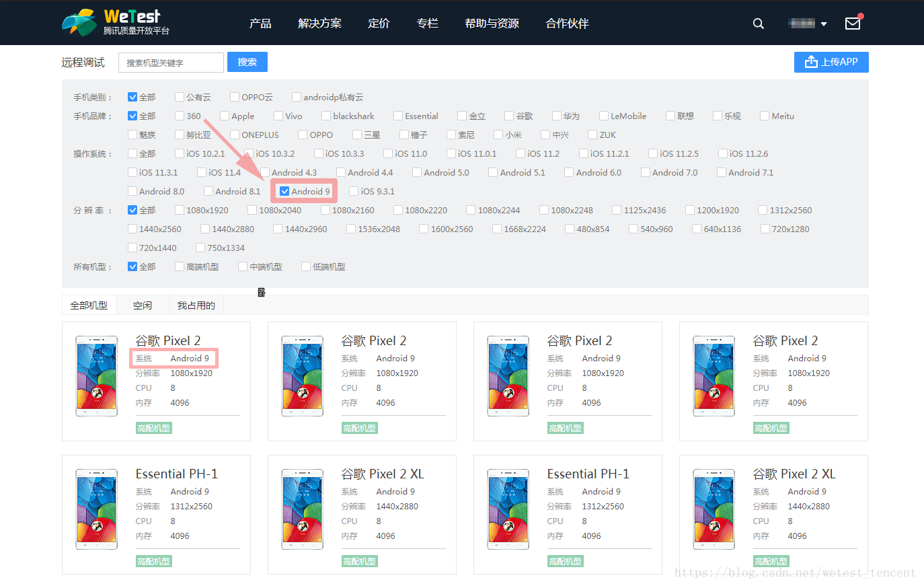Check the LeMobile brand checkbox
The height and width of the screenshot is (586, 924).
click(x=604, y=116)
